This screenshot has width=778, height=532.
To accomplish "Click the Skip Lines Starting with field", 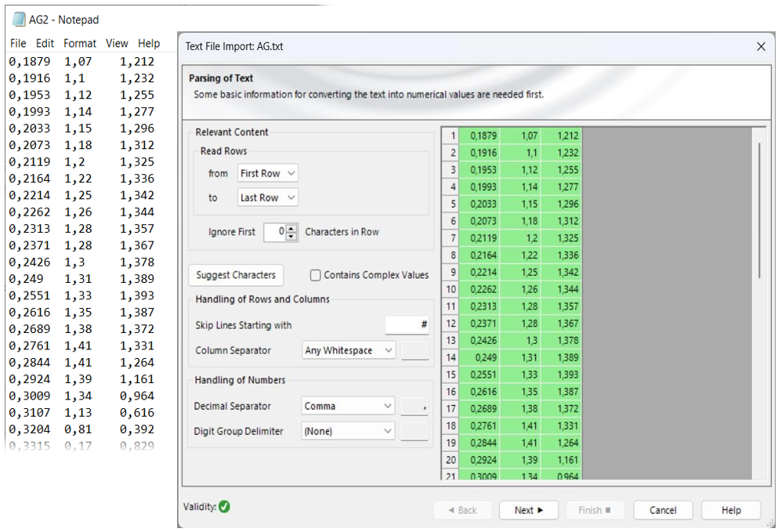I will coord(407,325).
